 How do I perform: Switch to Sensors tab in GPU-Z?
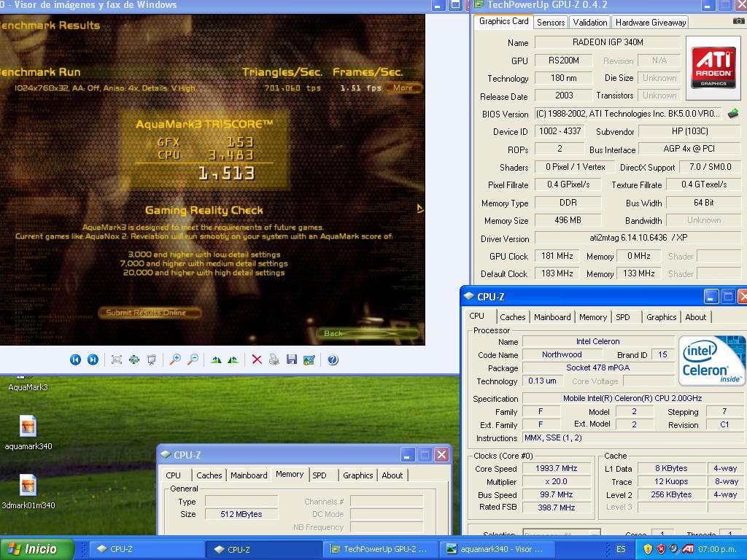click(550, 23)
